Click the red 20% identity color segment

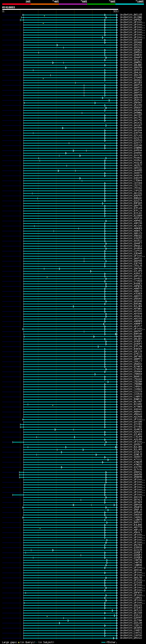coord(16,4)
